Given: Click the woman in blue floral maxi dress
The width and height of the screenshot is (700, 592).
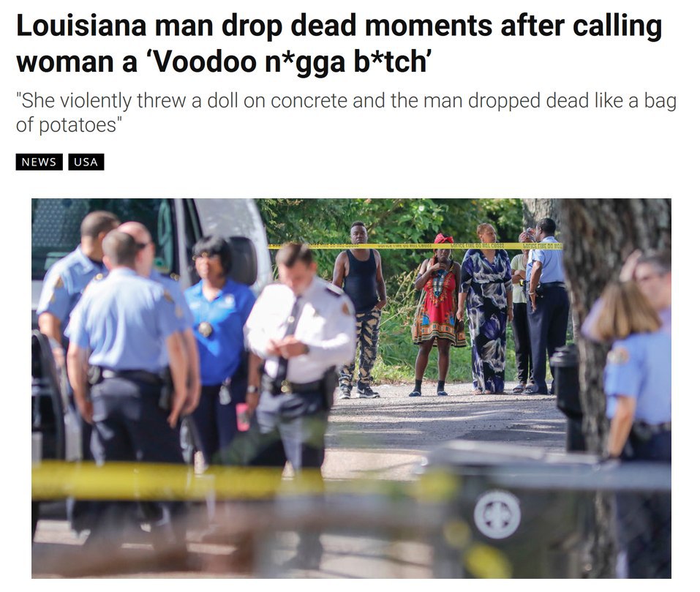Looking at the screenshot, I should click(x=486, y=309).
